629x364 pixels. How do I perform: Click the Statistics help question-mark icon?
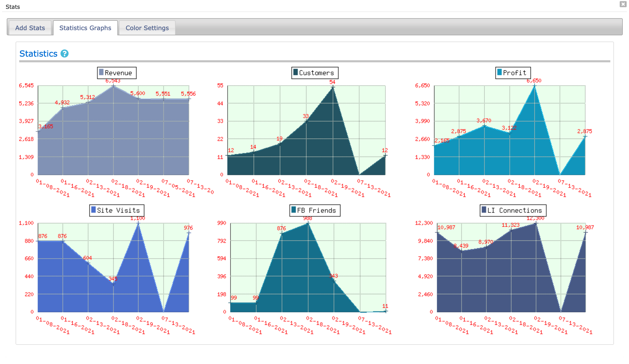(x=64, y=53)
